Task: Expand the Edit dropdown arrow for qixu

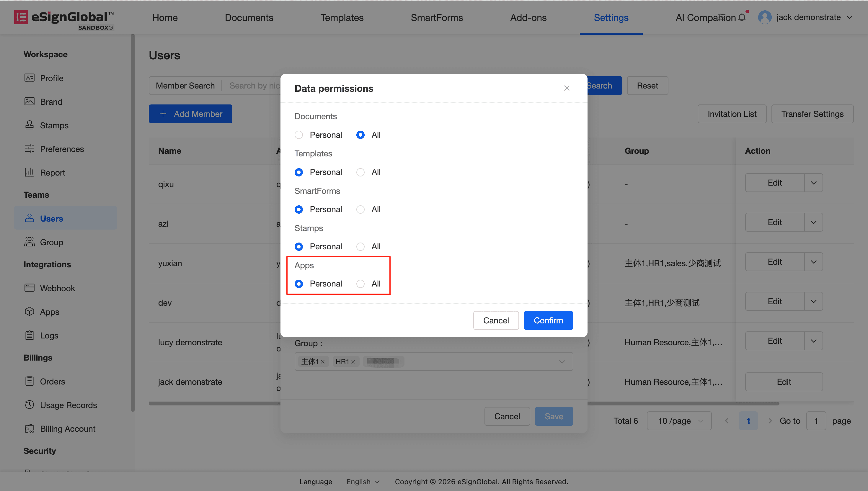Action: tap(813, 183)
